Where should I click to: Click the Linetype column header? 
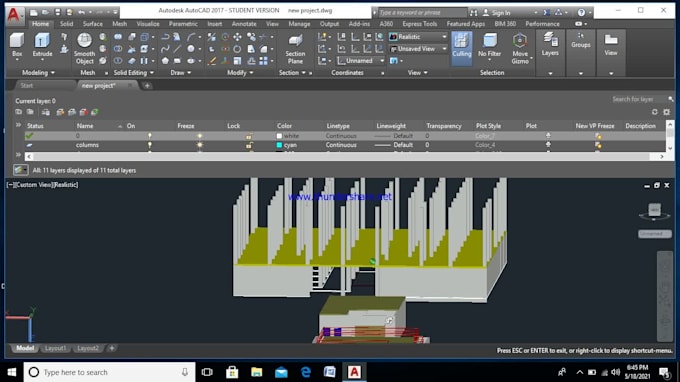click(338, 126)
